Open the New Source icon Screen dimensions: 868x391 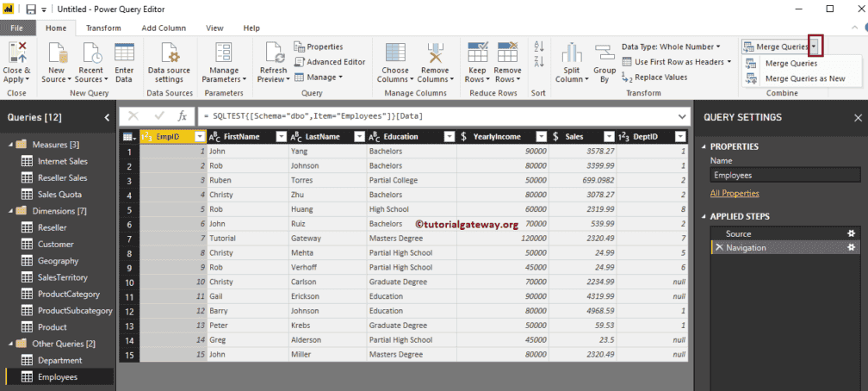pos(57,53)
